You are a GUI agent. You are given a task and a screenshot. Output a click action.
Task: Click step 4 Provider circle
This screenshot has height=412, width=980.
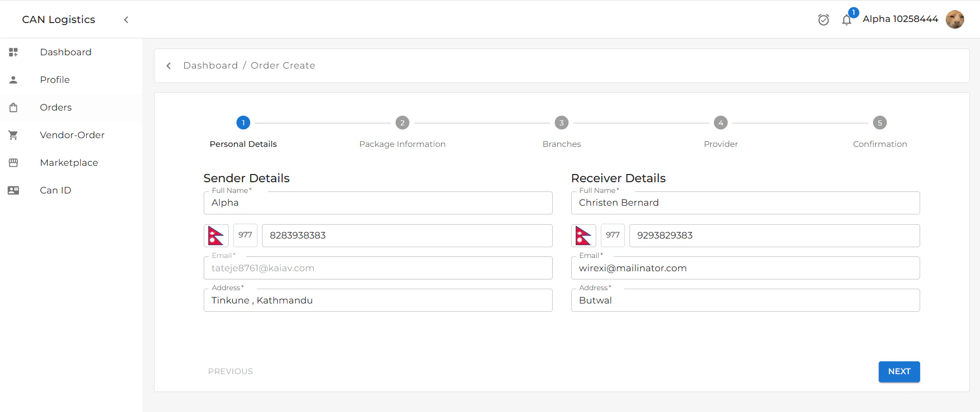pyautogui.click(x=721, y=123)
